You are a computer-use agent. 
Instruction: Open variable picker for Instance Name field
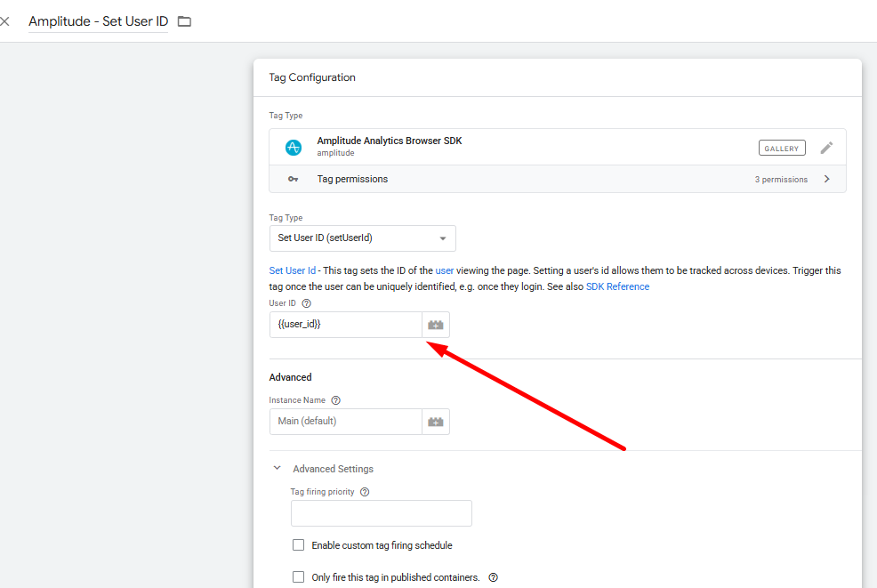click(x=436, y=422)
